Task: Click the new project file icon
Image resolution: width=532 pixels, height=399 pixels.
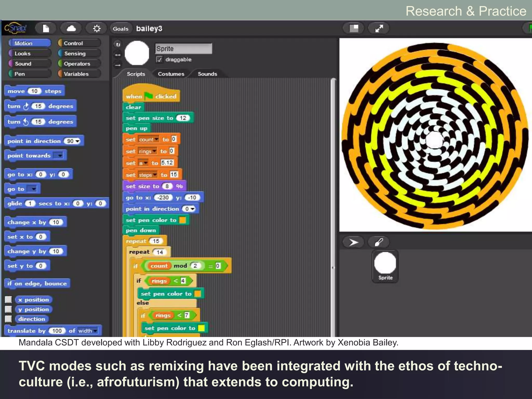Action: click(46, 28)
